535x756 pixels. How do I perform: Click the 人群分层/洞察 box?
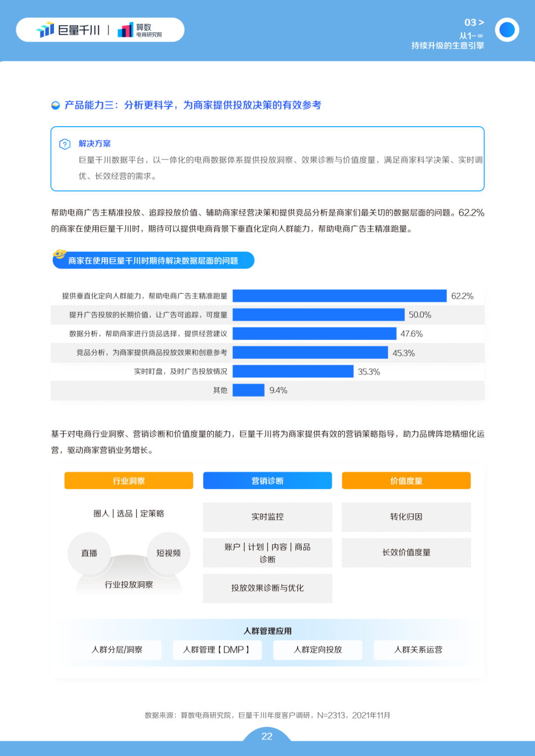click(x=117, y=650)
